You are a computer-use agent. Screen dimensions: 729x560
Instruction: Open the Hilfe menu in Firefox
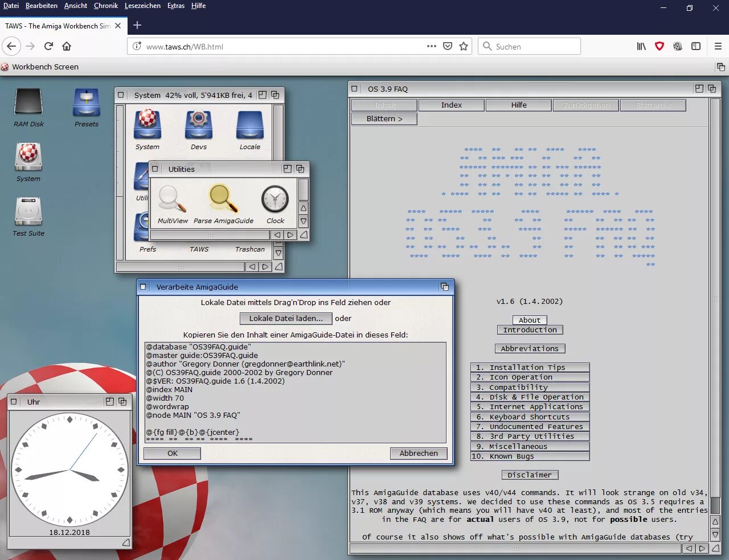tap(198, 6)
